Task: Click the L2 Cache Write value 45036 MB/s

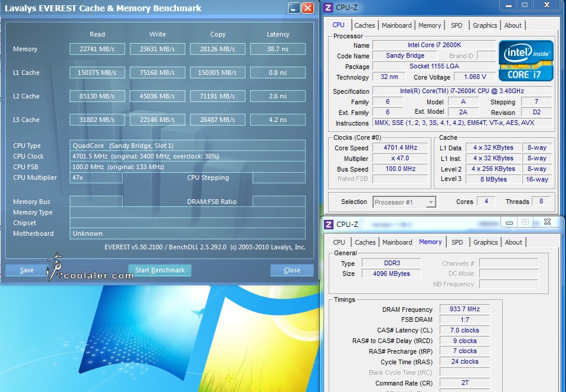Action: click(x=158, y=96)
